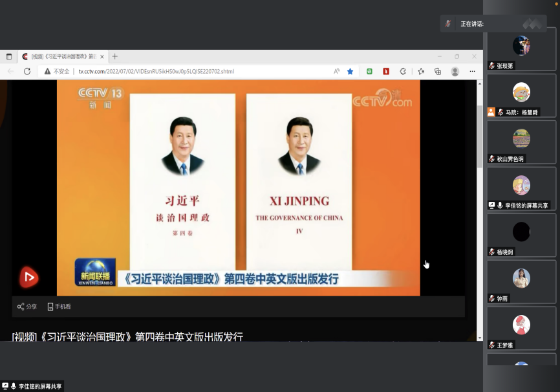Open a new browser tab
Screen dimensions: 560x392
coord(115,56)
